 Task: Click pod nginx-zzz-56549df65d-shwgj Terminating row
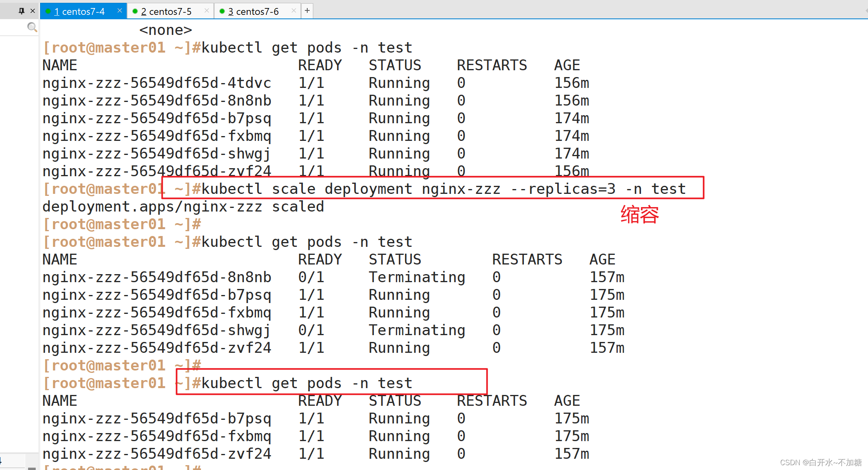(x=157, y=330)
